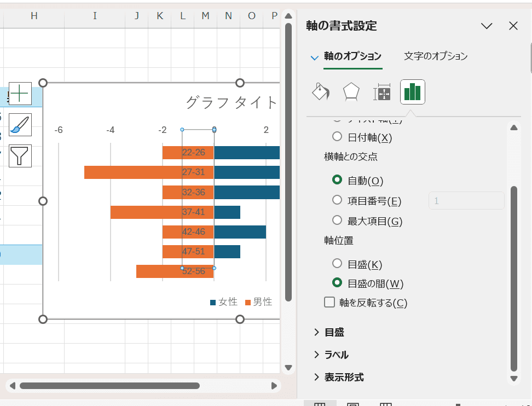Enable the 自動 radio button
Screen dimensions: 532x406
[x=337, y=181]
